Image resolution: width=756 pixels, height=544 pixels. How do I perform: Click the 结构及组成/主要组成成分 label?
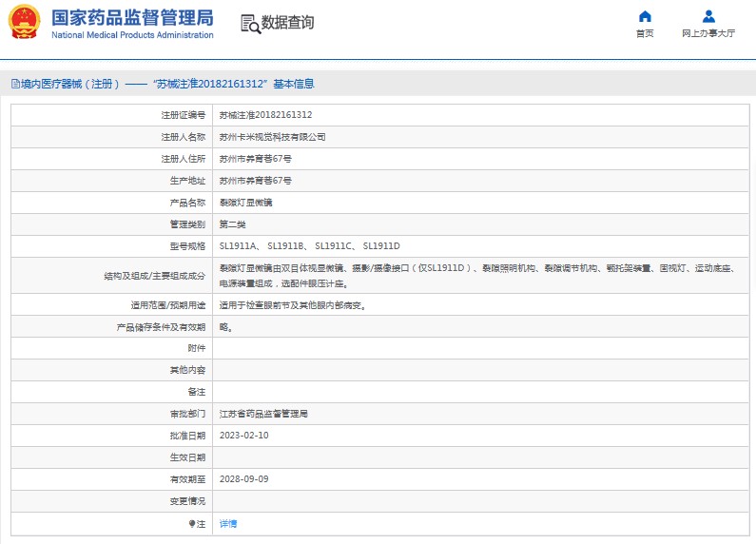[x=155, y=276]
